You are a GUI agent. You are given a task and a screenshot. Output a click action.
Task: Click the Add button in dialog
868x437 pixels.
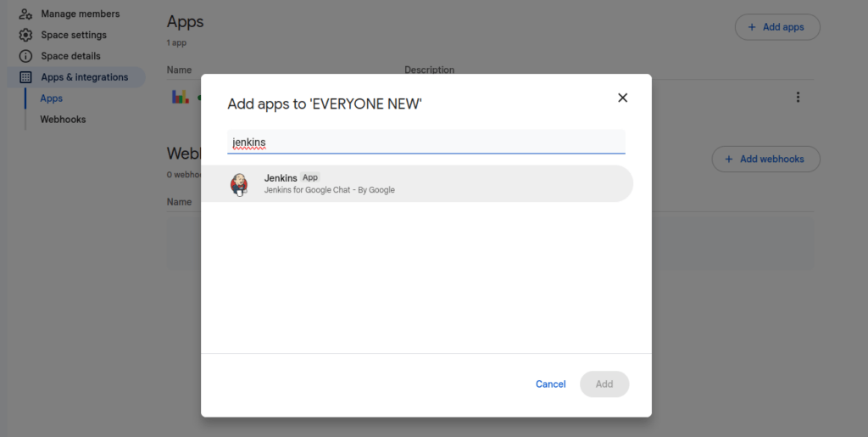pos(604,384)
